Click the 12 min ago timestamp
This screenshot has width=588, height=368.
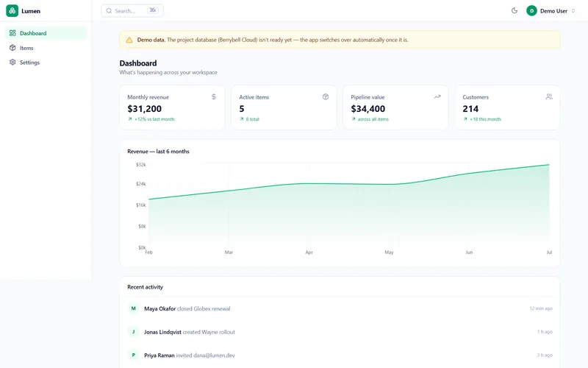(541, 308)
